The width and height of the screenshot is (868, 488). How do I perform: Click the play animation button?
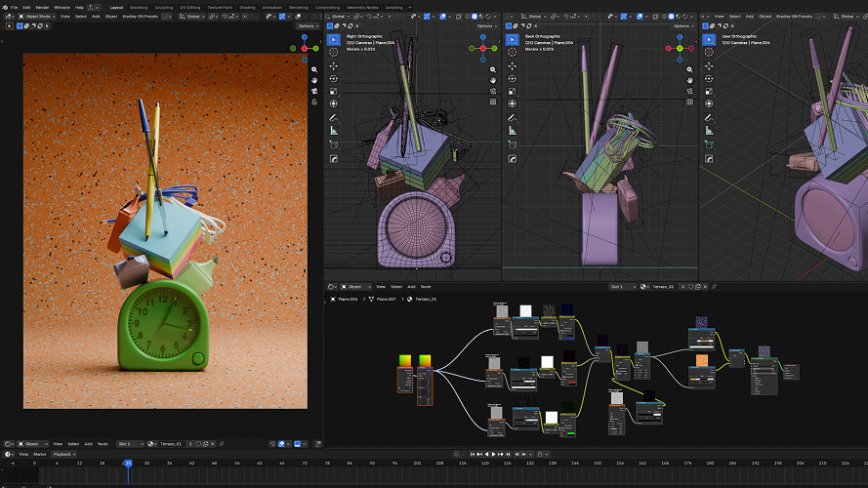493,454
